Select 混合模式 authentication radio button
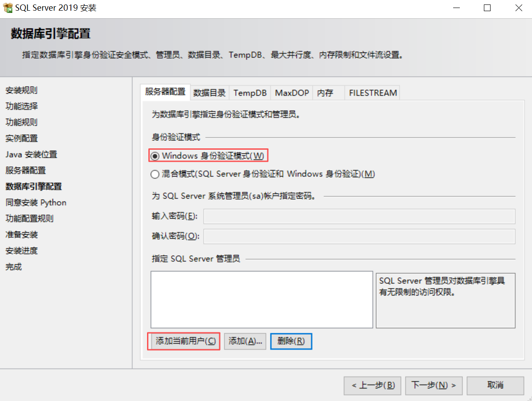The height and width of the screenshot is (401, 532). click(x=155, y=174)
